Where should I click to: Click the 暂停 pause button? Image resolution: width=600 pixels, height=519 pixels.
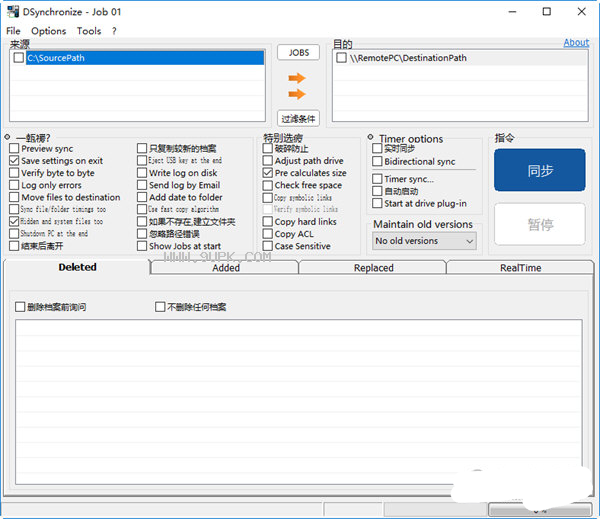pyautogui.click(x=540, y=224)
